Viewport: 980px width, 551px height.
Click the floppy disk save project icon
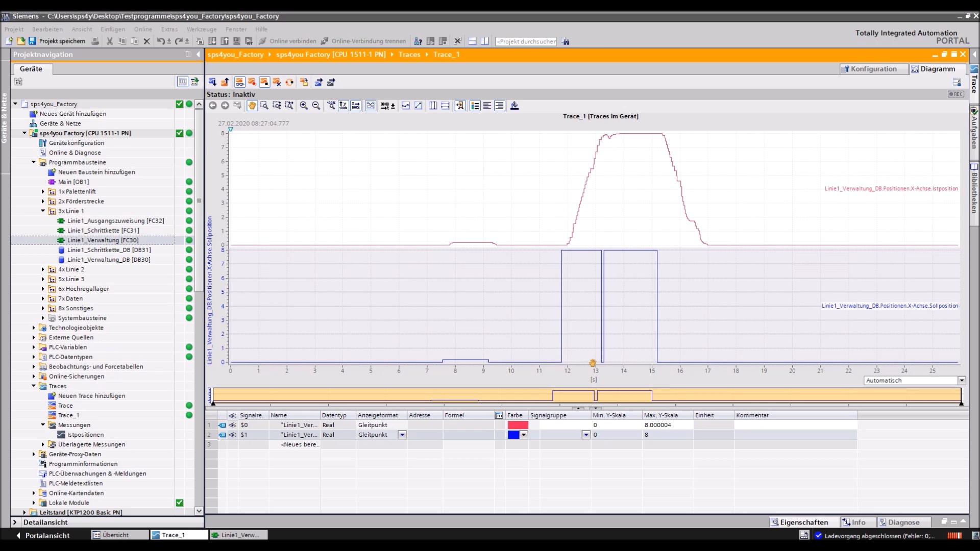click(x=32, y=41)
